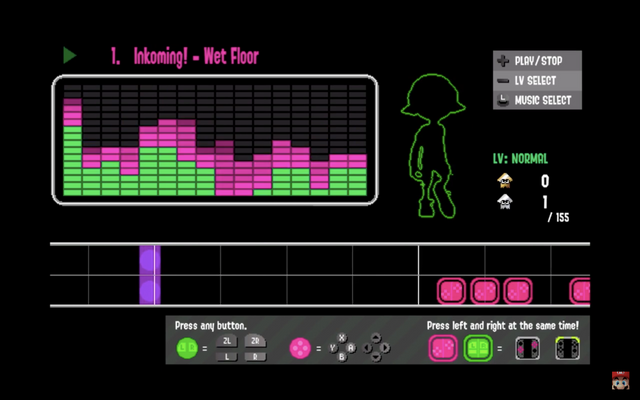Screen dimensions: 640x400
Task: Click the purple beat cursor on the track
Action: pos(150,275)
